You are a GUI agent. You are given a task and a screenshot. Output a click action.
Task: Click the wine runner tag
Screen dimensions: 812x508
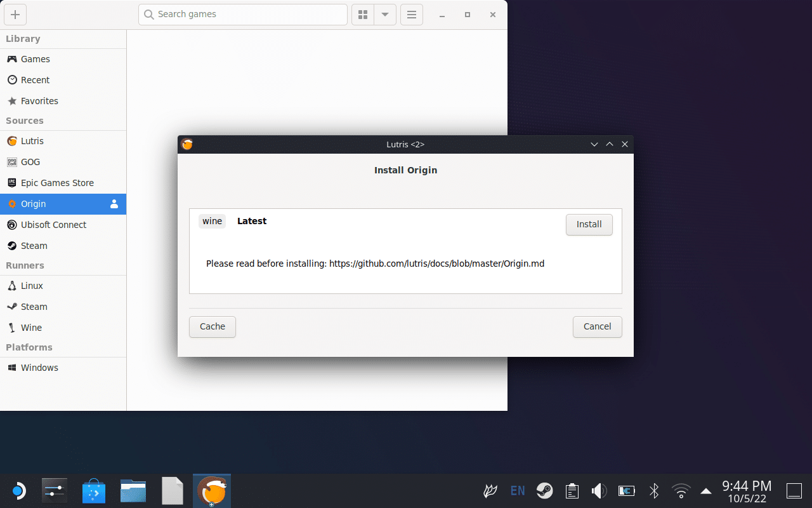pyautogui.click(x=212, y=221)
